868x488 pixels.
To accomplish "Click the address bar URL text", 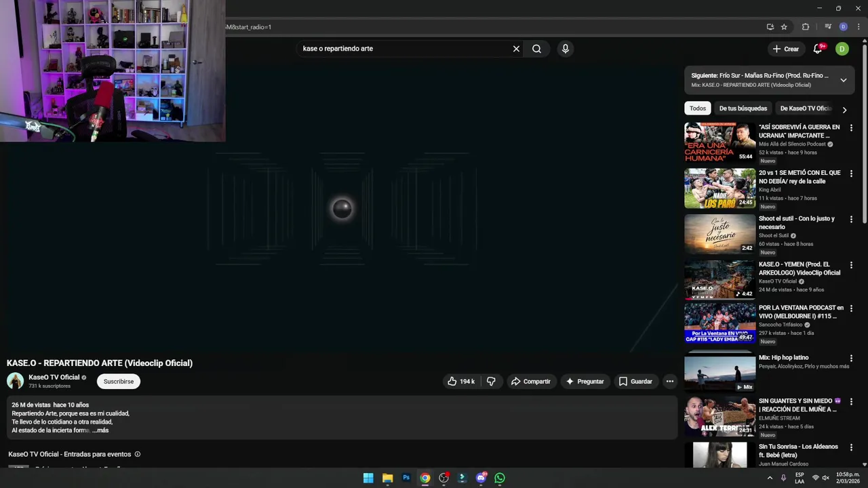I will click(248, 27).
